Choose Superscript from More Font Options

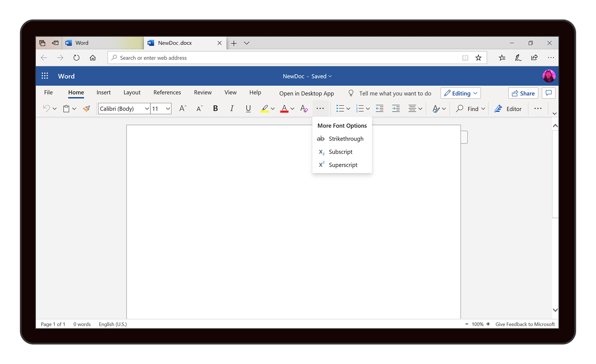(342, 165)
